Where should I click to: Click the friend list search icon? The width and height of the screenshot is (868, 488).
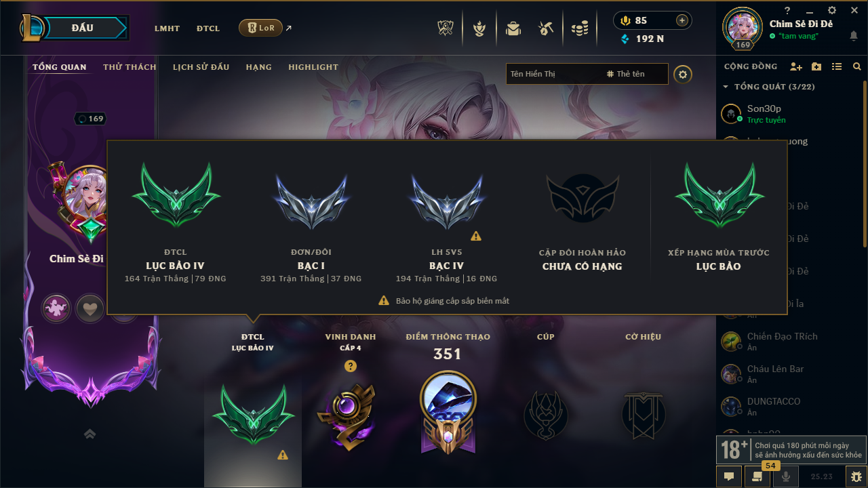point(857,66)
